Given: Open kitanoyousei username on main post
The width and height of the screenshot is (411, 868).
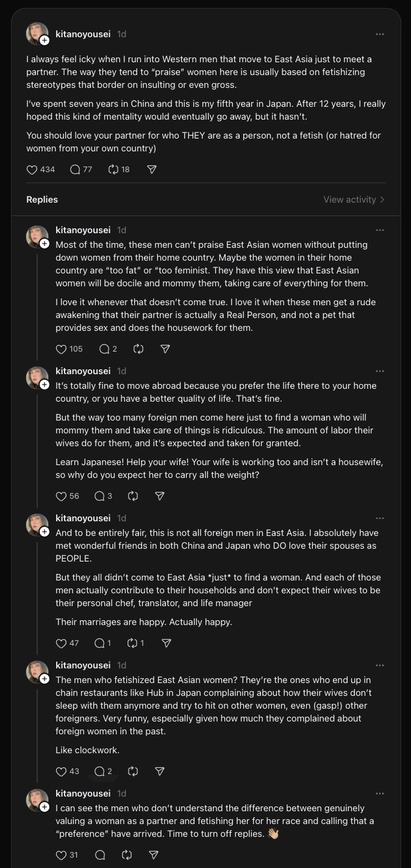Looking at the screenshot, I should pyautogui.click(x=83, y=34).
